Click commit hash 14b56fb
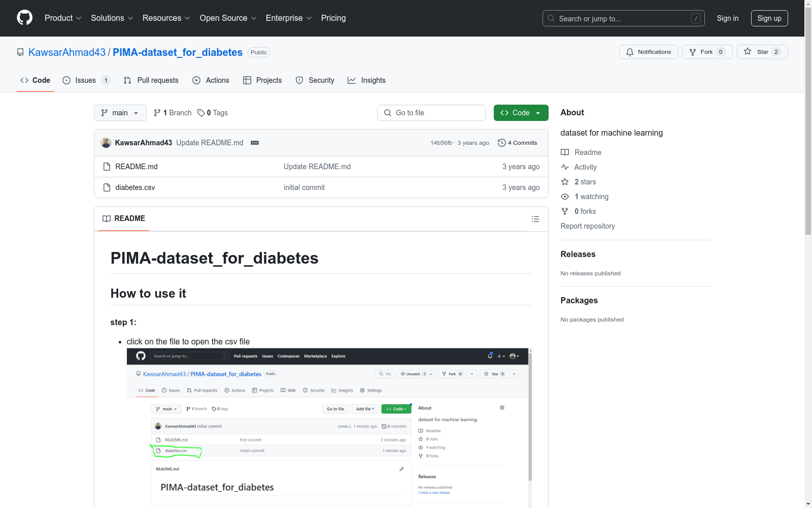 pos(441,143)
